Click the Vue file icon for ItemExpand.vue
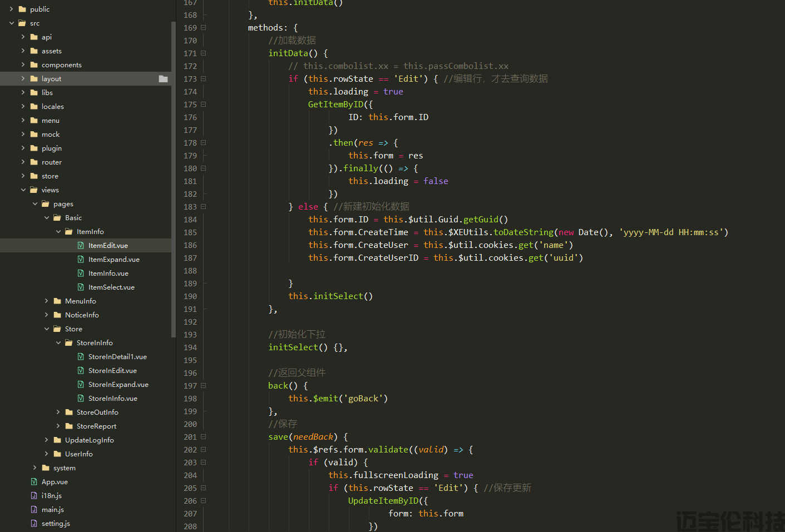This screenshot has width=785, height=532. [81, 259]
